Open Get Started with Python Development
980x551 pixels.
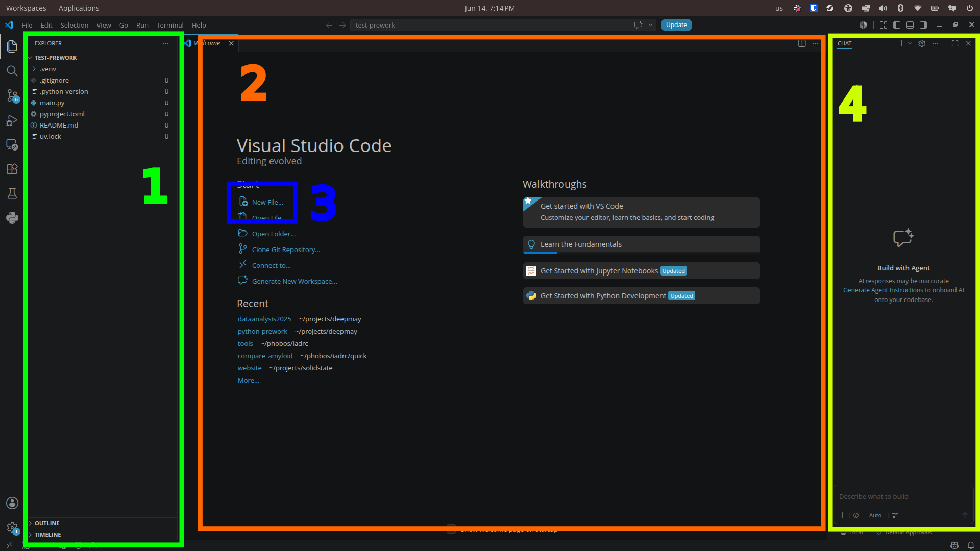coord(641,296)
